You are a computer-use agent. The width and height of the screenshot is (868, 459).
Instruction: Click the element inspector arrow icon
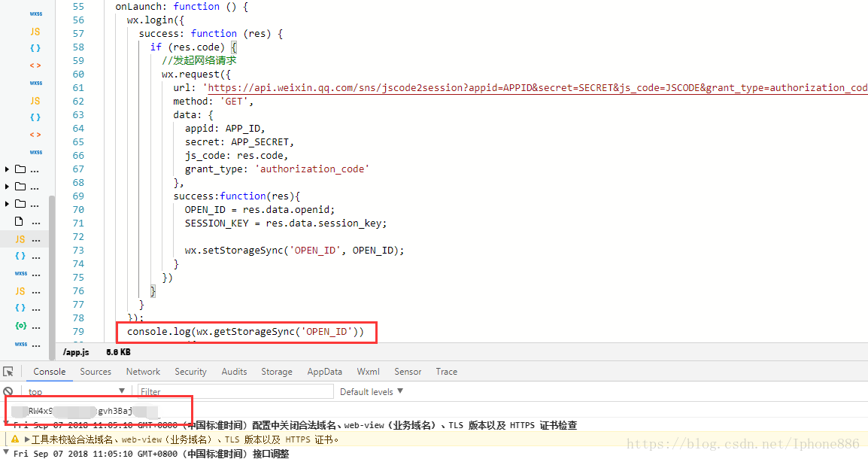coord(8,372)
